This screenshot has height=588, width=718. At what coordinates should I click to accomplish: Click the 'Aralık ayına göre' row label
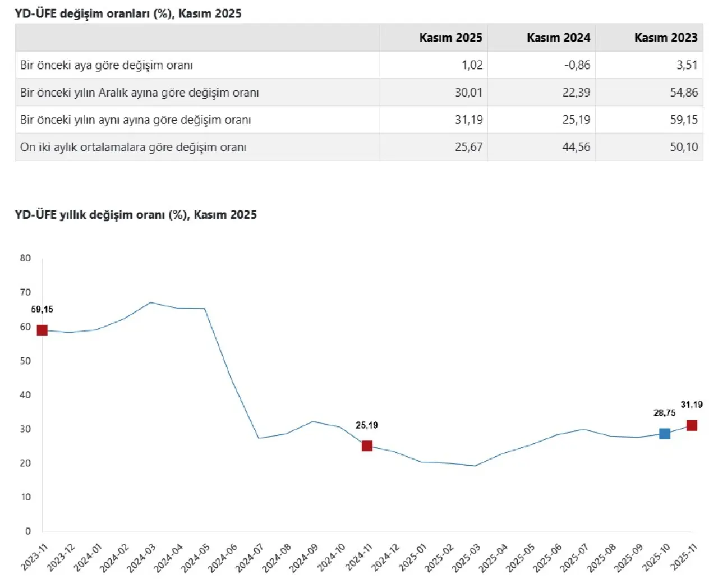tap(140, 93)
